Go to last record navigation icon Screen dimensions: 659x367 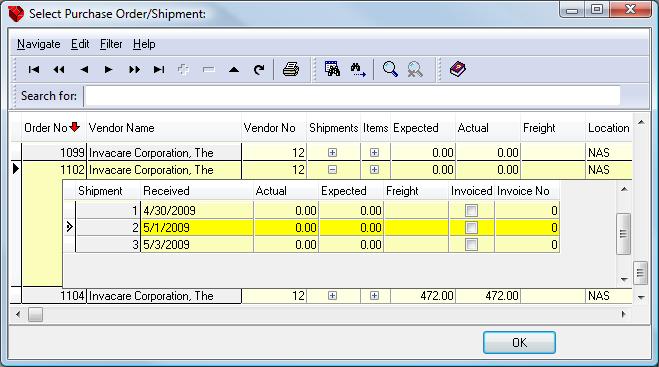pos(159,69)
